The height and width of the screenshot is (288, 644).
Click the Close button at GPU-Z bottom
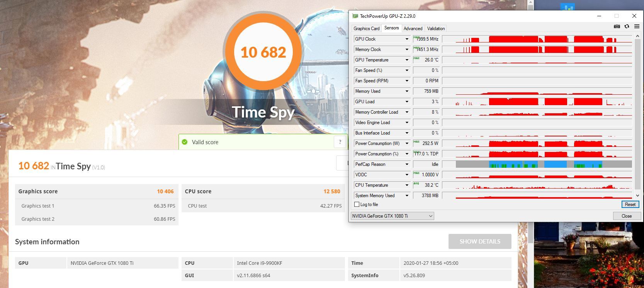(627, 216)
